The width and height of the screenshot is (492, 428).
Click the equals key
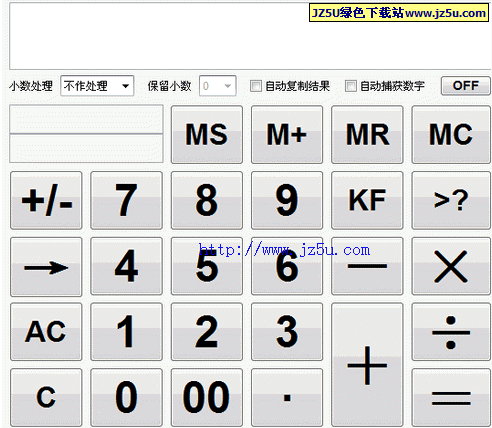[x=451, y=397]
